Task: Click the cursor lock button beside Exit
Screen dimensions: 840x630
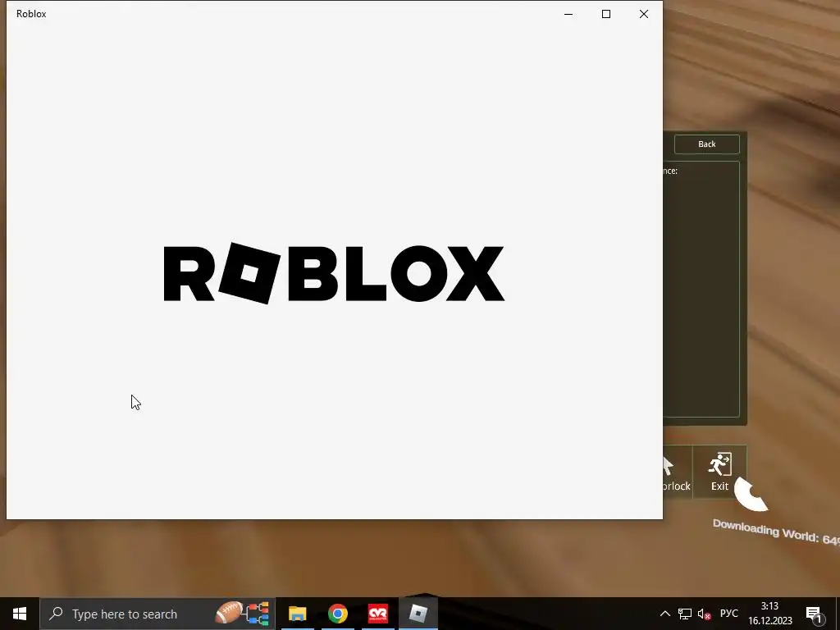Action: coord(677,472)
